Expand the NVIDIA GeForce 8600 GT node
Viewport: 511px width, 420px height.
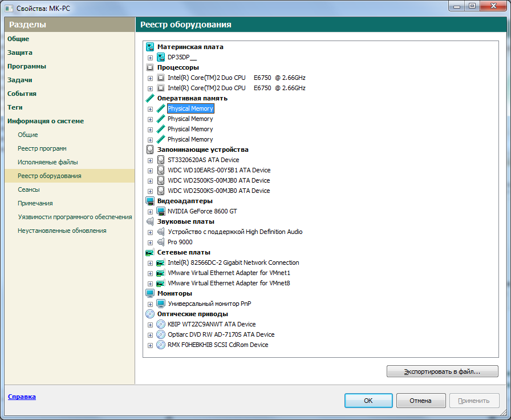tap(150, 212)
